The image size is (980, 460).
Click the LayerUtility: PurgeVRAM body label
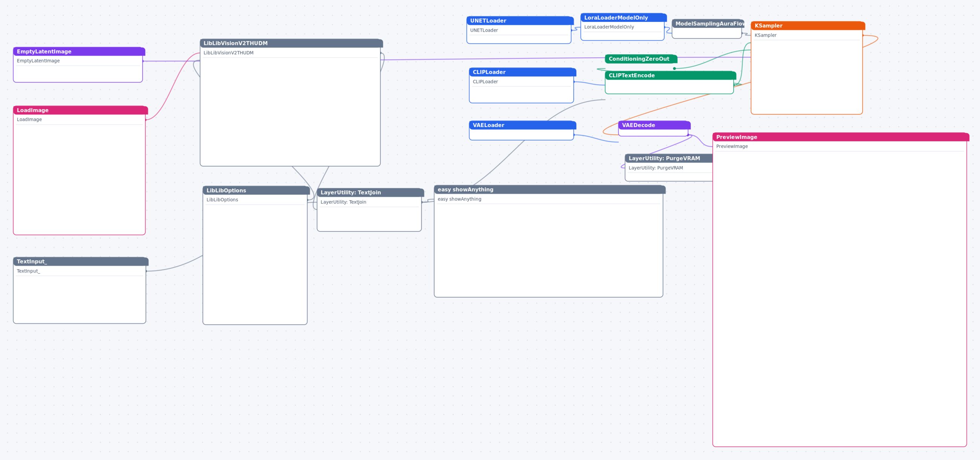655,168
